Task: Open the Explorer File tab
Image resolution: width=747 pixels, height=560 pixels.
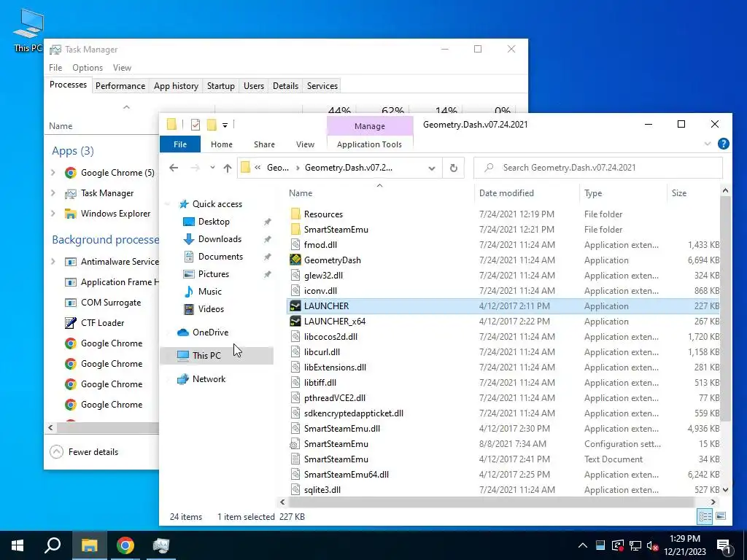Action: tap(180, 144)
